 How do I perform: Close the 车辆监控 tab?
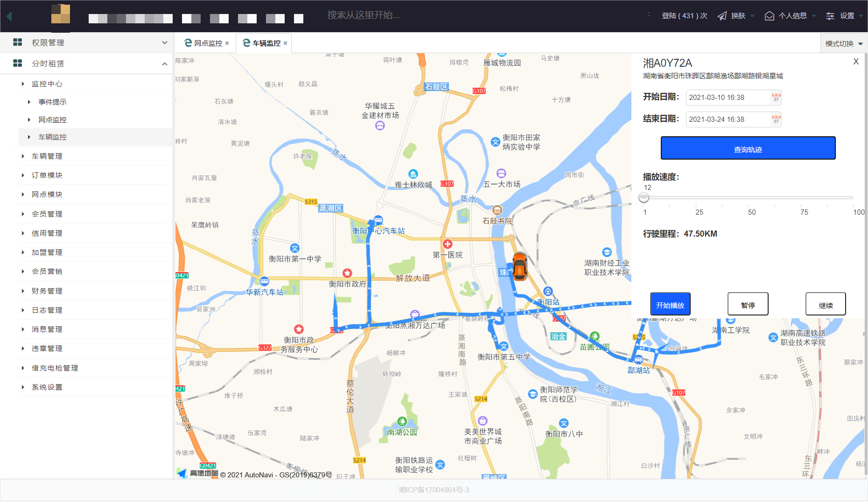click(x=285, y=43)
